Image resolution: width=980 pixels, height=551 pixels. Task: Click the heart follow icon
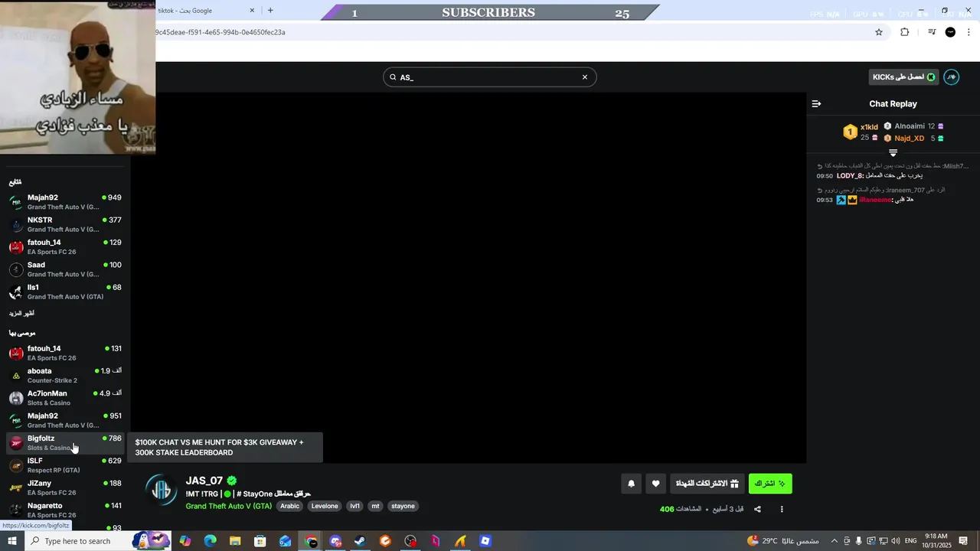(x=655, y=484)
